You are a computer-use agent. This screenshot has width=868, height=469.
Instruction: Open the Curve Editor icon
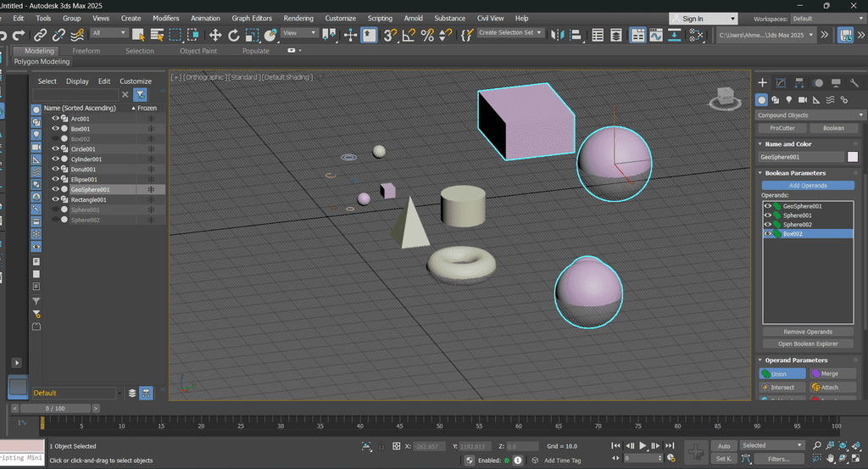click(x=656, y=36)
